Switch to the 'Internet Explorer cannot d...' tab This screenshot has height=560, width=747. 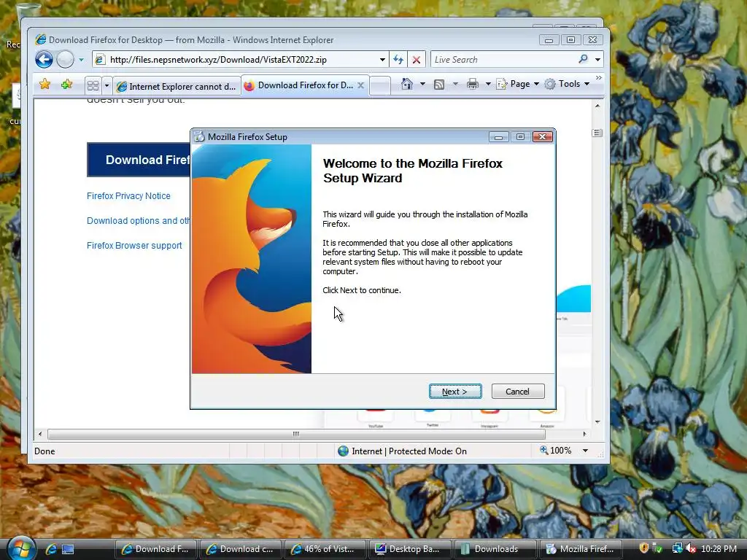(x=177, y=86)
